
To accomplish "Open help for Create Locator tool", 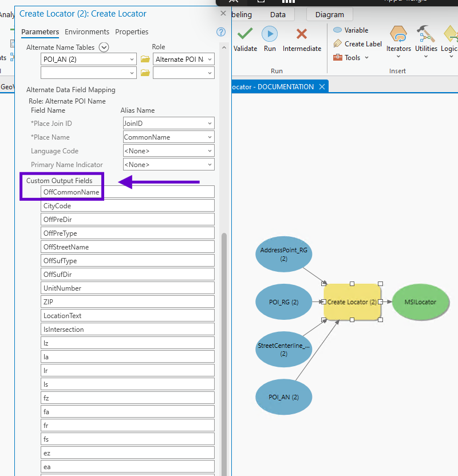I will click(221, 32).
